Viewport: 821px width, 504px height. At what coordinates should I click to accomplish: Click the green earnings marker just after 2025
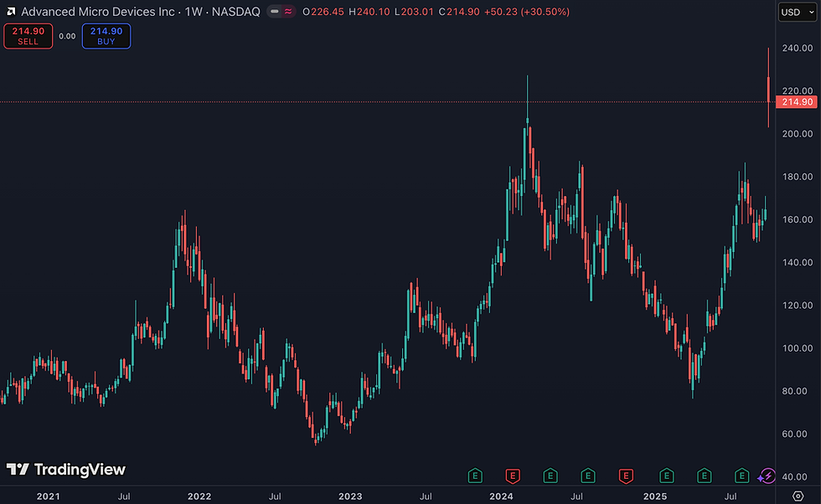point(666,476)
